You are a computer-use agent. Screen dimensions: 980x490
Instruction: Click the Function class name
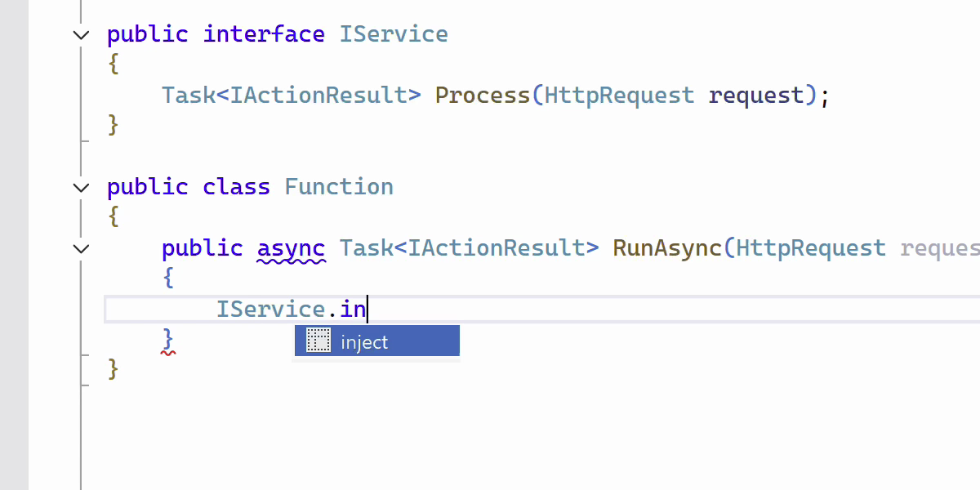(x=339, y=187)
